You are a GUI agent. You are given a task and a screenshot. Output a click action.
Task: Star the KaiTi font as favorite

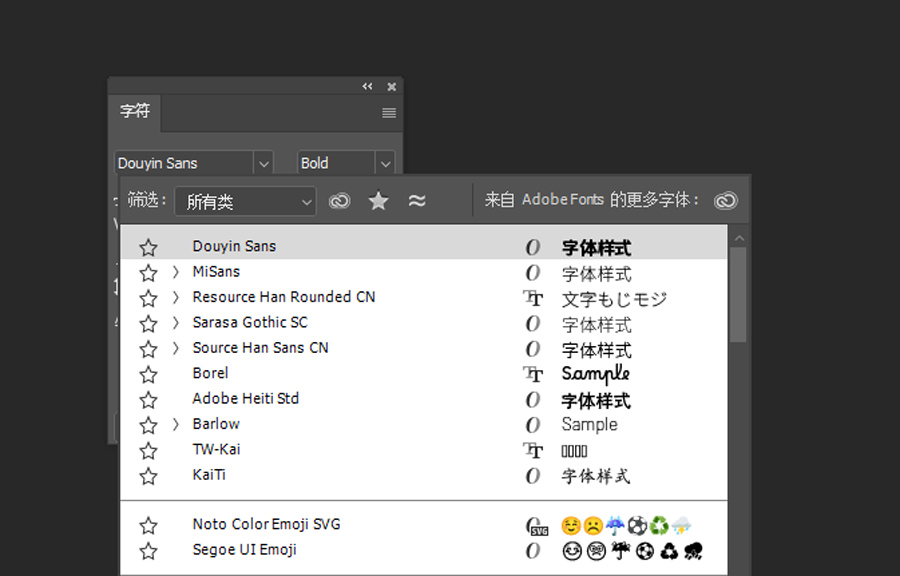coord(149,476)
